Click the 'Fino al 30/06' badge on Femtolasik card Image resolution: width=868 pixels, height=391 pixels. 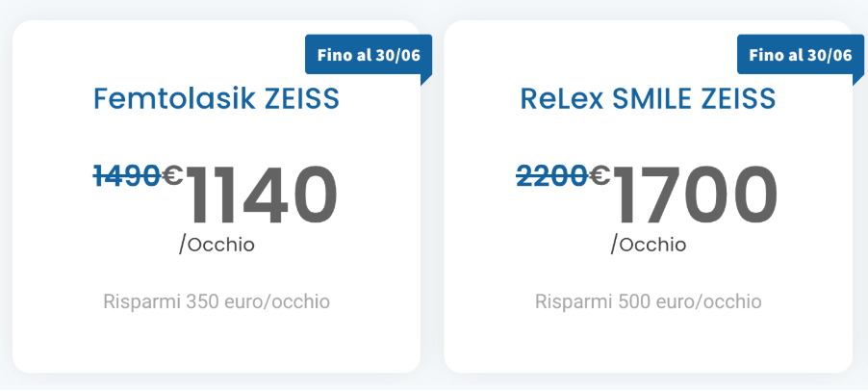coord(369,55)
